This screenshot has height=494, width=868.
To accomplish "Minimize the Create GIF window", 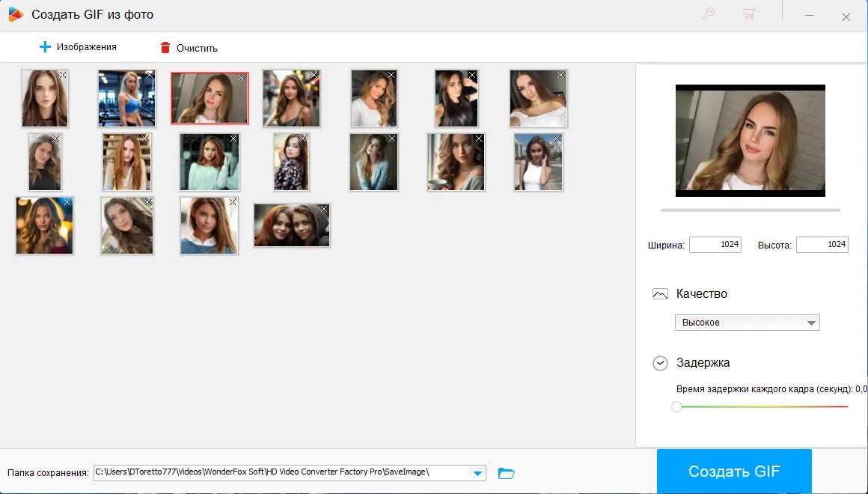I will coord(810,16).
